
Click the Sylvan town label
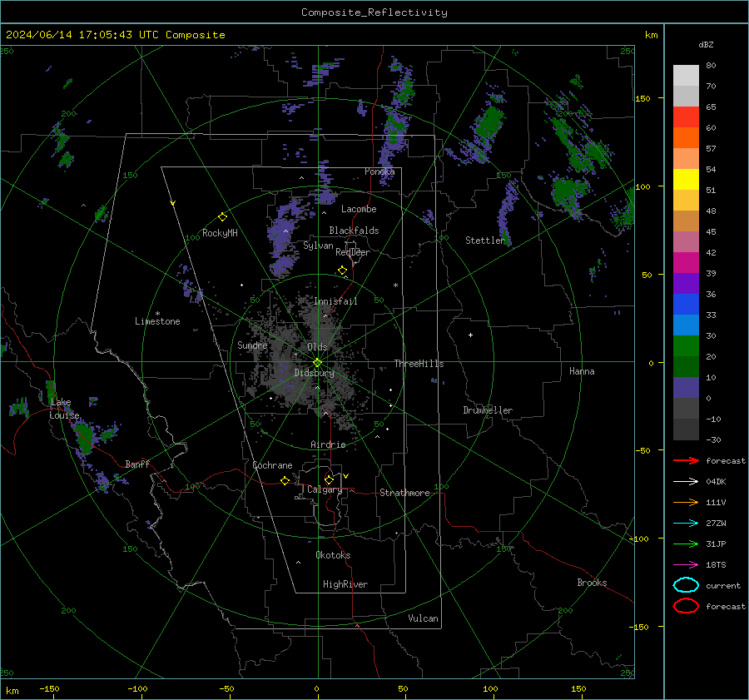(x=318, y=246)
